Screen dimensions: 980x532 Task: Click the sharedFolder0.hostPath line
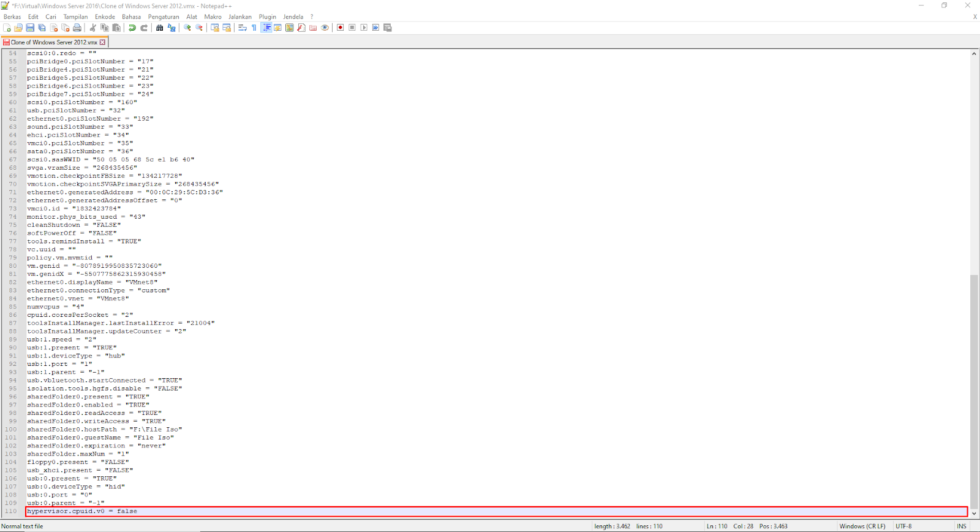[104, 429]
